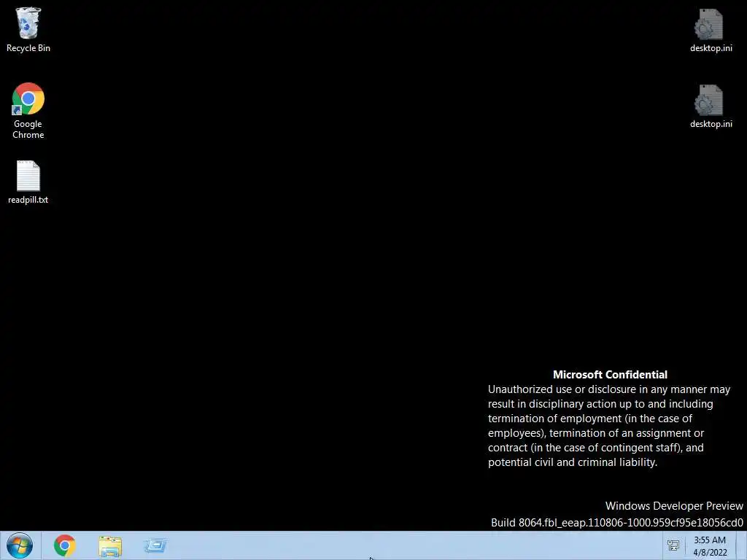Select the lower desktop.ini file icon

pyautogui.click(x=711, y=106)
